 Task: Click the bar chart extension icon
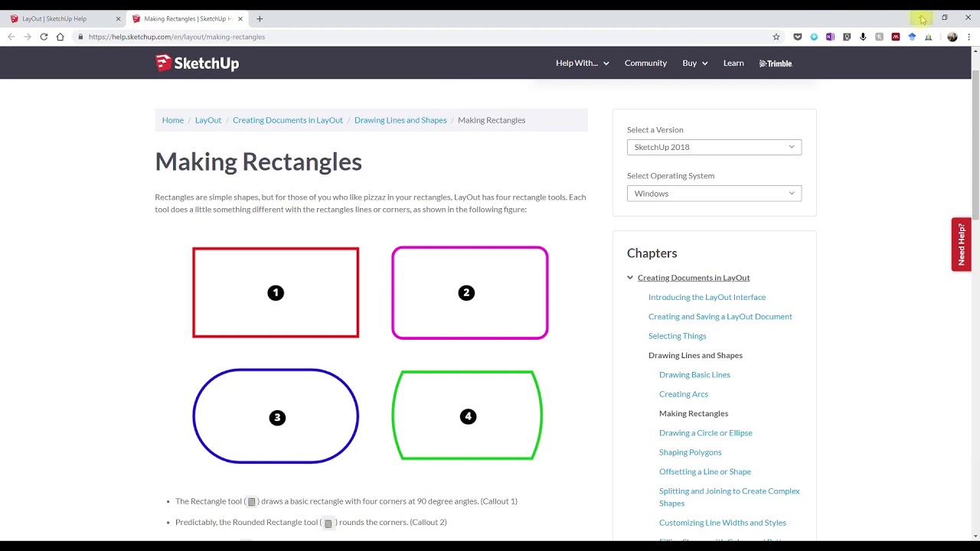click(928, 37)
